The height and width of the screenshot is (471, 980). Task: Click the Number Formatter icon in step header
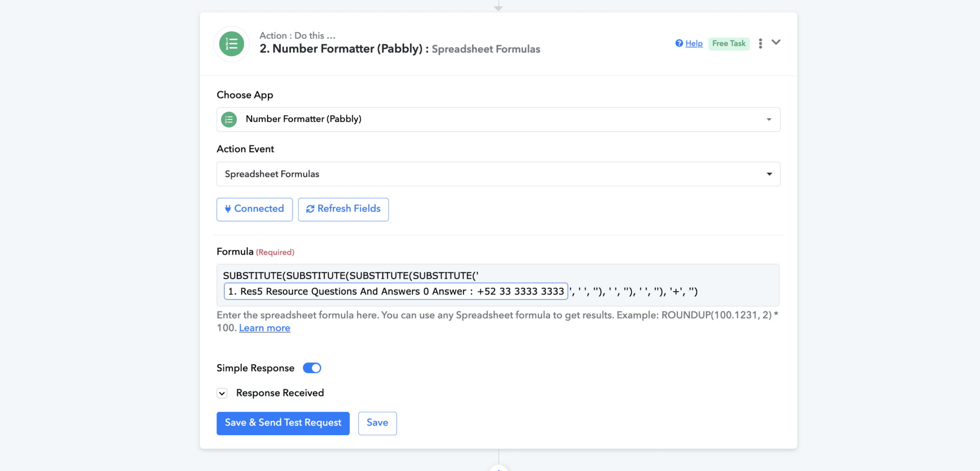pyautogui.click(x=231, y=44)
